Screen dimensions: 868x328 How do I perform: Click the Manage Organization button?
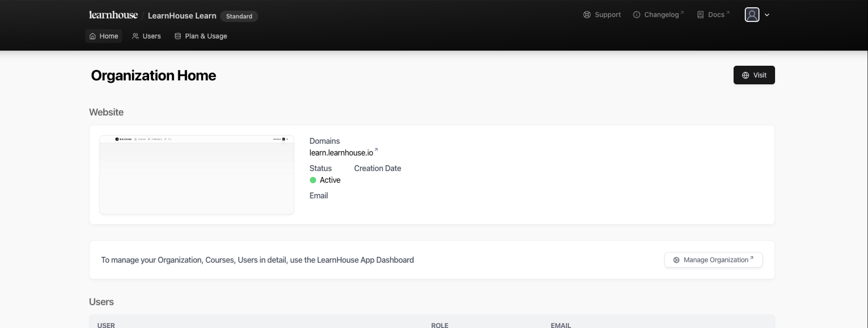tap(713, 260)
